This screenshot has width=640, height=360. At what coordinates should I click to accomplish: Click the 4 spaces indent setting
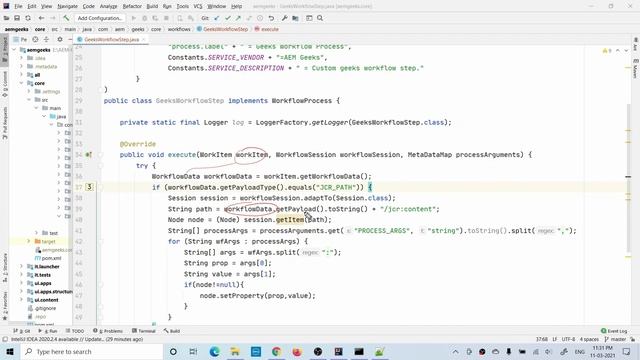(589, 339)
